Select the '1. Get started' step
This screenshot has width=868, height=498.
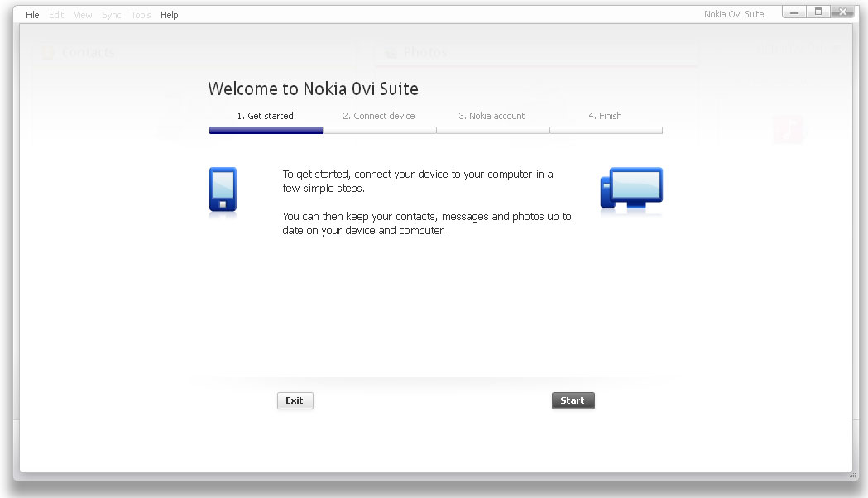click(x=265, y=116)
